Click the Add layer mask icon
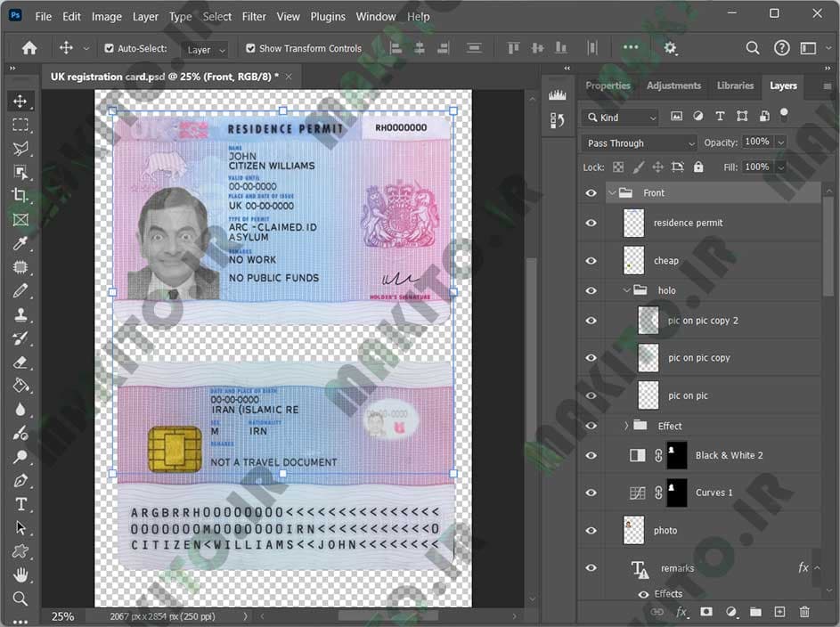 (x=706, y=612)
